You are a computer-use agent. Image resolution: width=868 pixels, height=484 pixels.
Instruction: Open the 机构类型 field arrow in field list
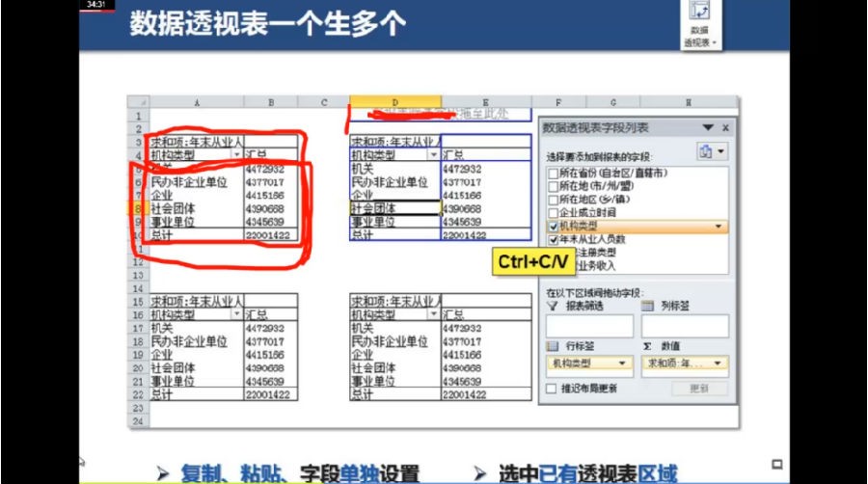[719, 227]
